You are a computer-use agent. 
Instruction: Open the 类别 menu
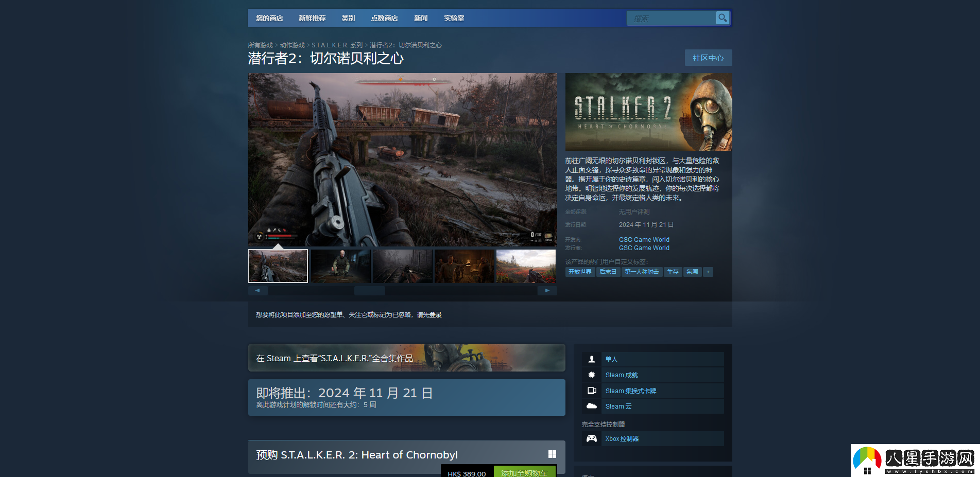point(348,18)
